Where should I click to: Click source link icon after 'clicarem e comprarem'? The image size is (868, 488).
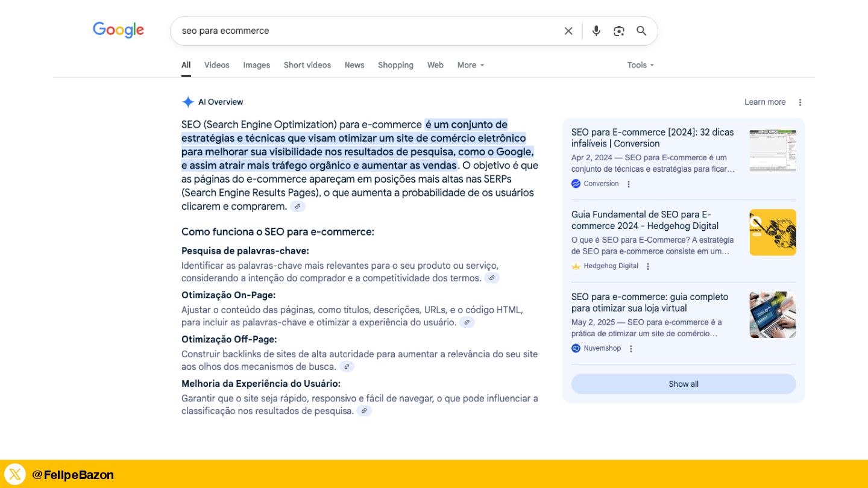point(298,207)
